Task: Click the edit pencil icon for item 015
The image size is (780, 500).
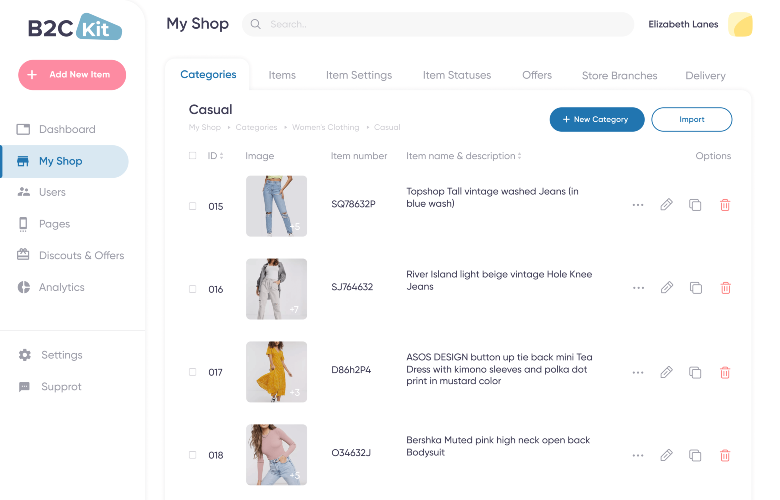Action: click(667, 205)
